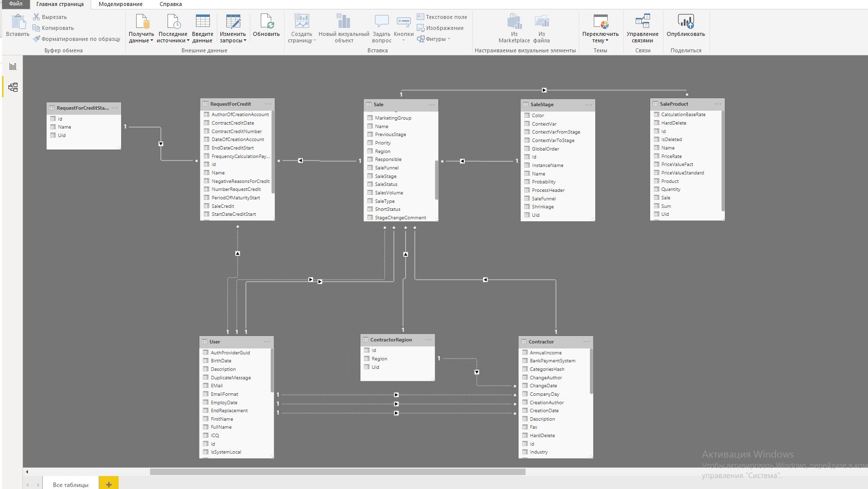Open User table options menu

(267, 342)
